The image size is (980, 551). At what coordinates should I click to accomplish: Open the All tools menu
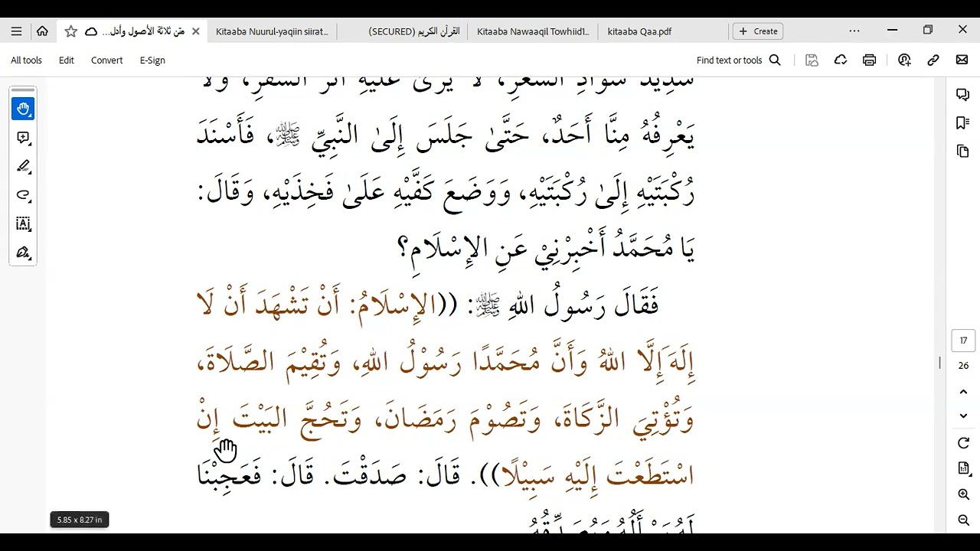coord(27,60)
